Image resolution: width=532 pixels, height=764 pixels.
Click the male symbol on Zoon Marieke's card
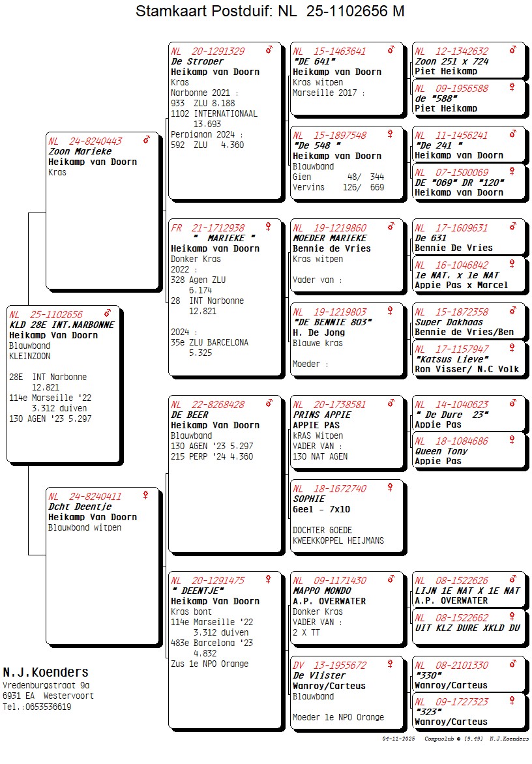point(146,140)
